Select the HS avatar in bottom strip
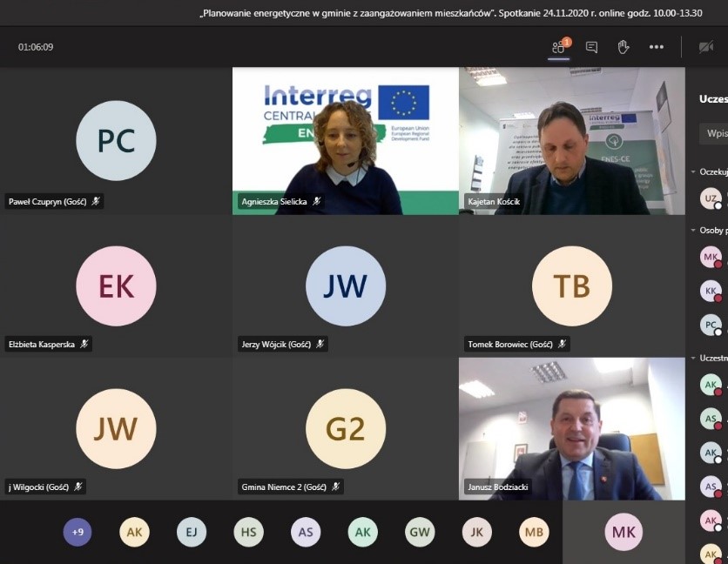 249,532
